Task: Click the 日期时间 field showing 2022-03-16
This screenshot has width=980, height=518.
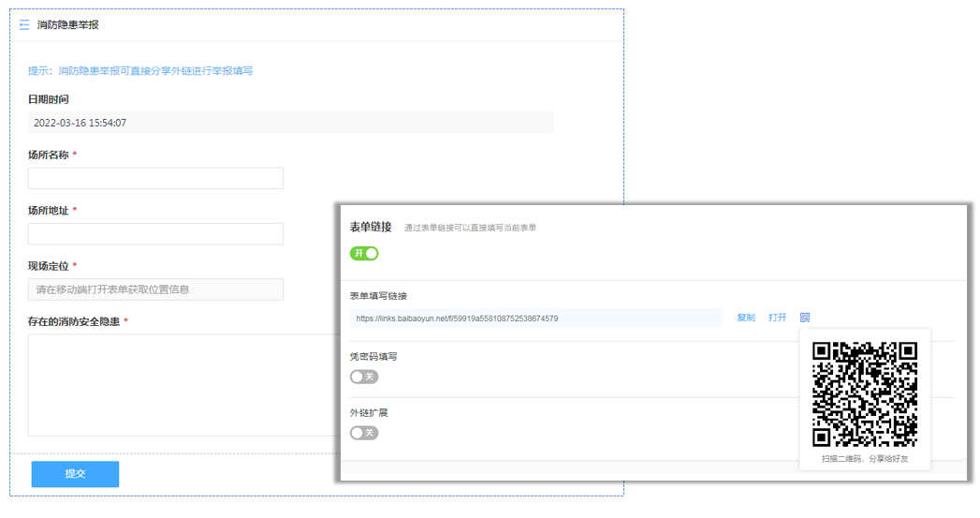Action: click(290, 123)
